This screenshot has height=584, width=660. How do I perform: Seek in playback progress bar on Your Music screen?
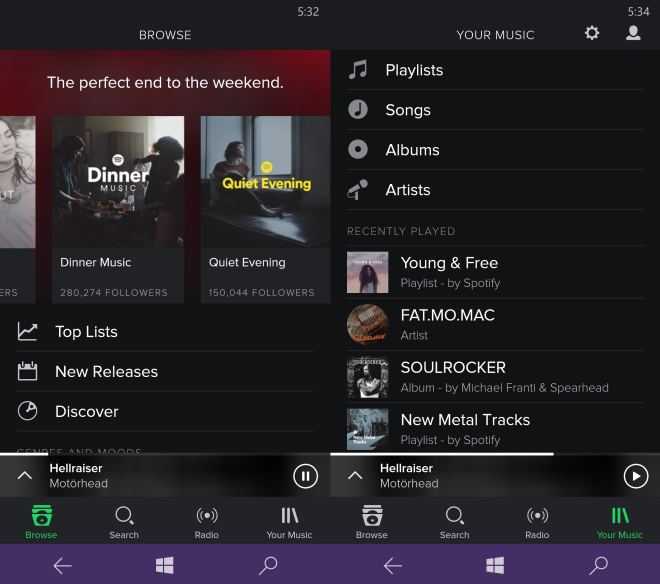click(495, 454)
